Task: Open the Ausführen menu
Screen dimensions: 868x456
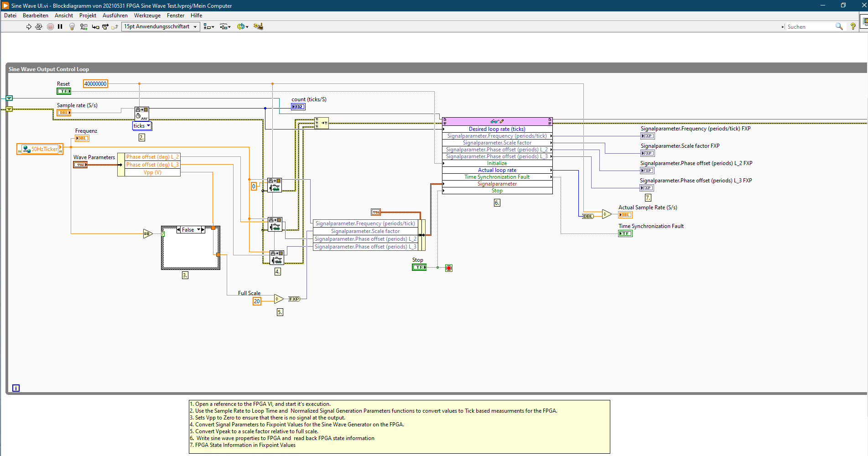Action: tap(115, 16)
